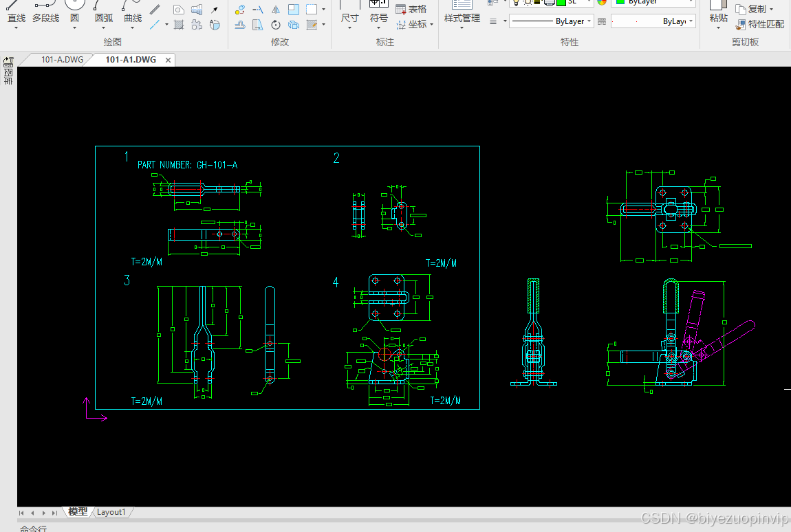The image size is (791, 532).
Task: Click the 表格 (Table) button
Action: point(411,9)
